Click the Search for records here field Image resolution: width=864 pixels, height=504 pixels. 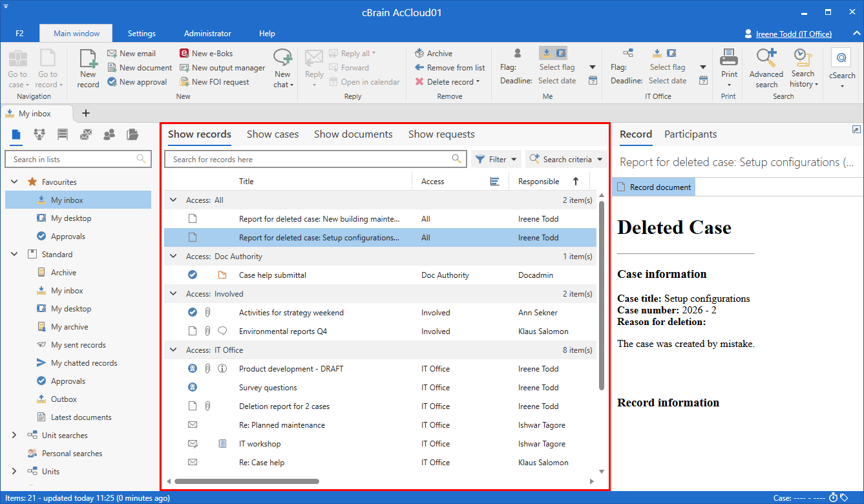315,159
